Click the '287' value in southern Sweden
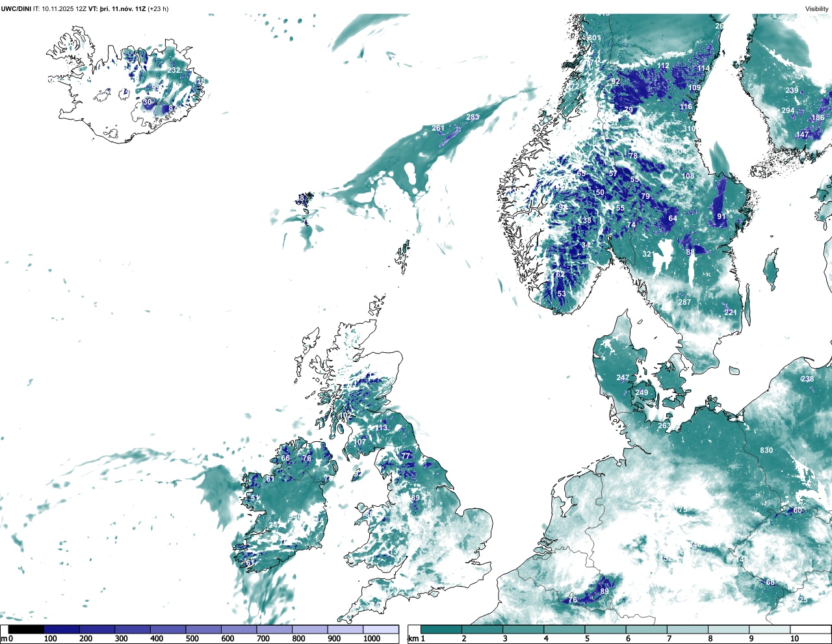The height and width of the screenshot is (644, 832). point(684,302)
